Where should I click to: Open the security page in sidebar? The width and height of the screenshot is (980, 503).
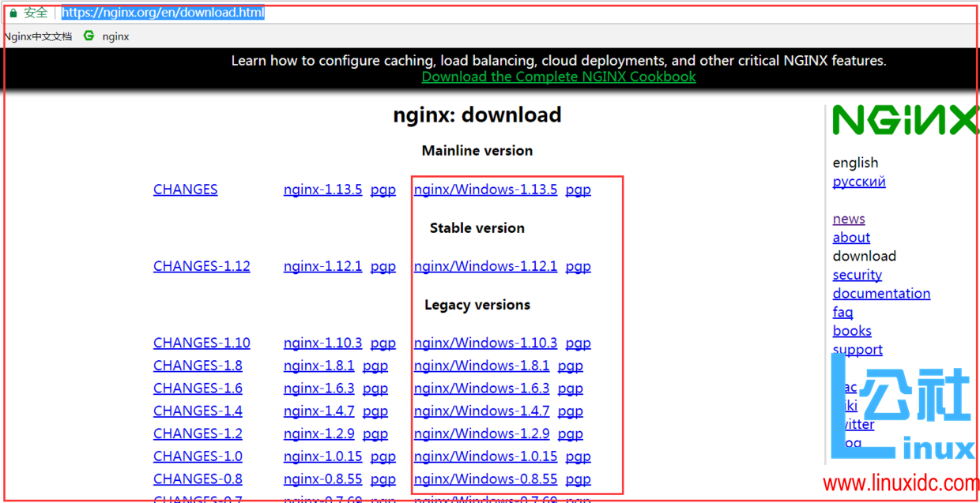click(857, 275)
